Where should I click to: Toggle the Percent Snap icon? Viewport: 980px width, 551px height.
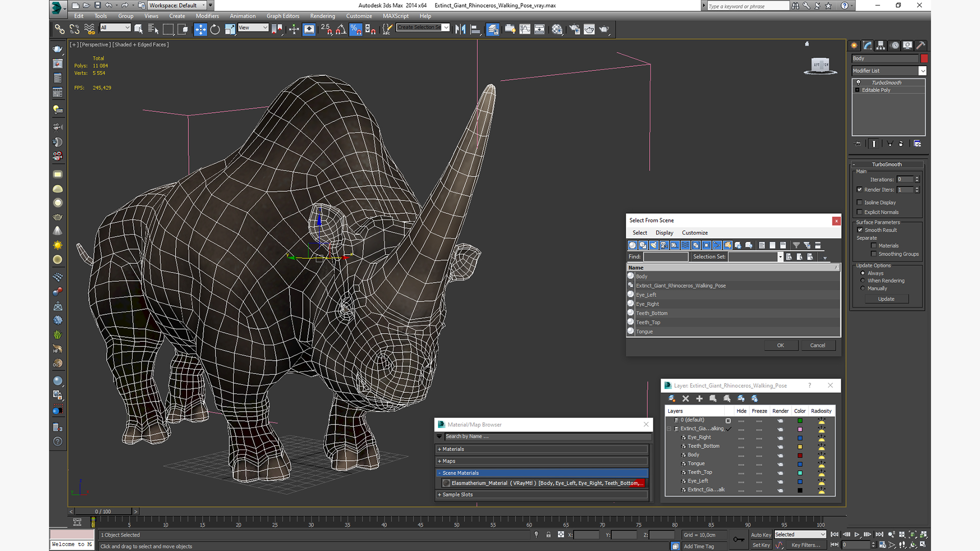coord(356,29)
